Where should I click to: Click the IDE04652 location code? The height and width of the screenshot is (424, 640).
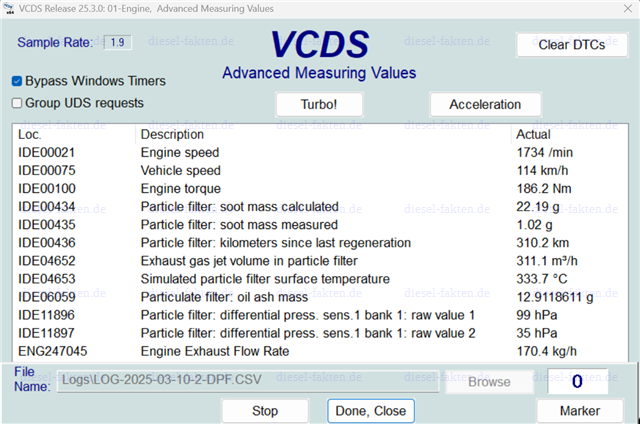pos(47,261)
